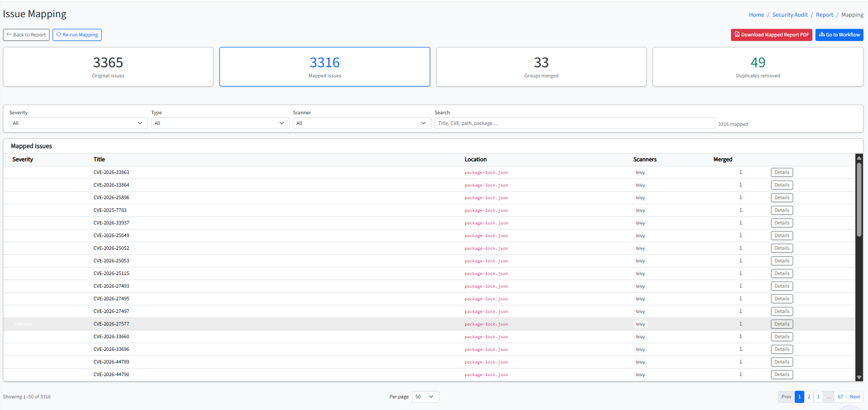Open Details for CVE-2025-7783

(782, 210)
